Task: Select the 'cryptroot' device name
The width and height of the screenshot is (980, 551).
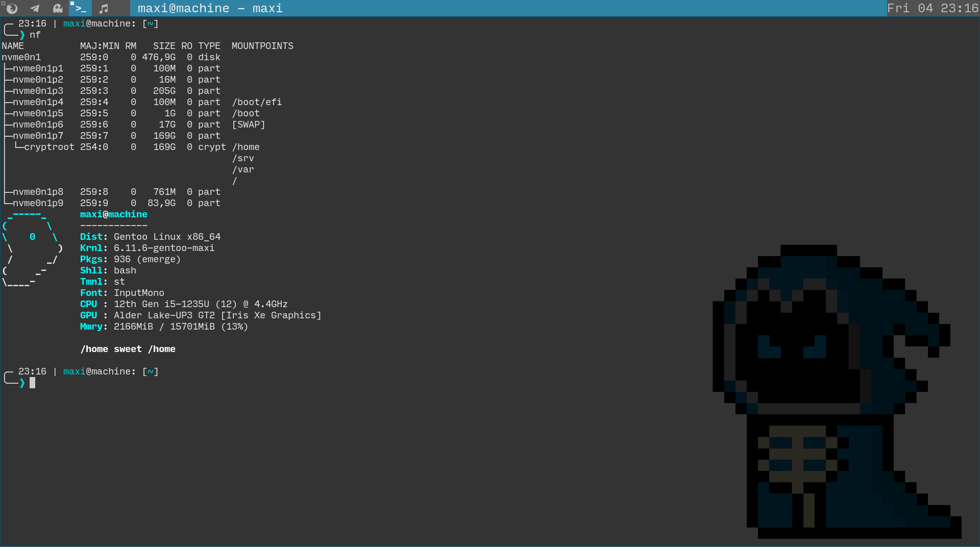Action: click(49, 147)
